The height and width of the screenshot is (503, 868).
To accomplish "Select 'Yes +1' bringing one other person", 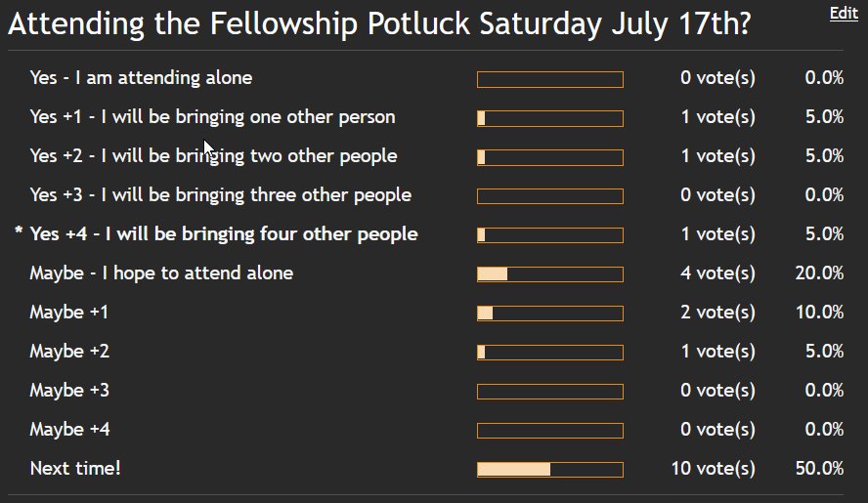I will pos(212,117).
